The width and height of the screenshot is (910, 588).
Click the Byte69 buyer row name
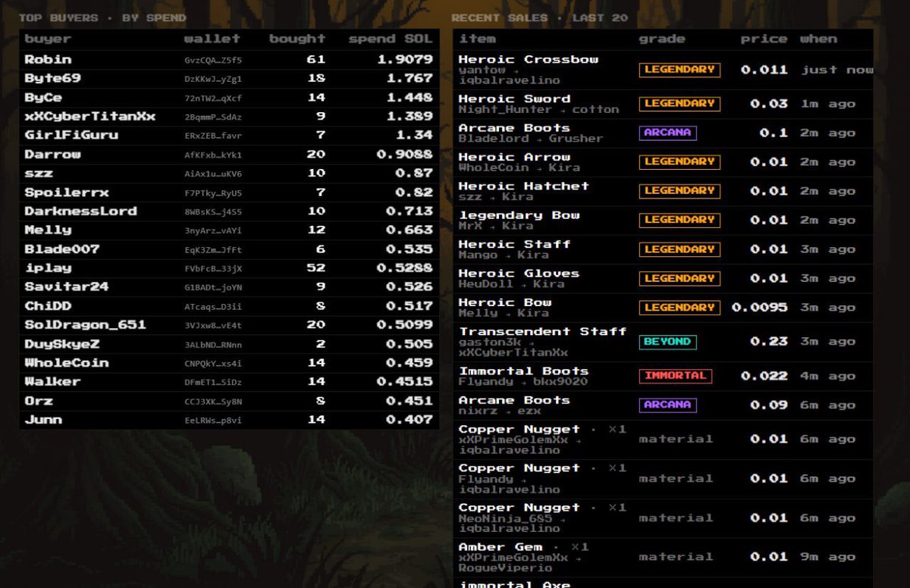click(x=52, y=78)
